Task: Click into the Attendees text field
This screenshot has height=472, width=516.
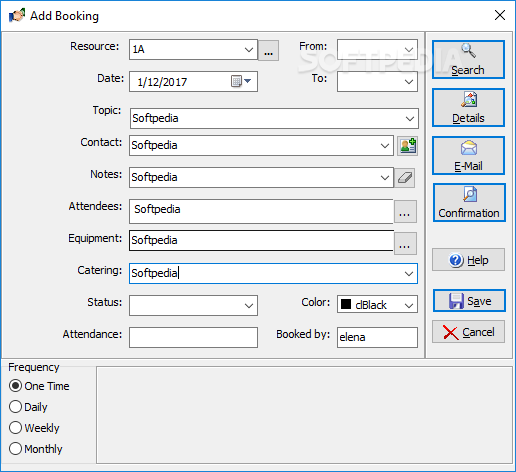Action: pos(261,211)
